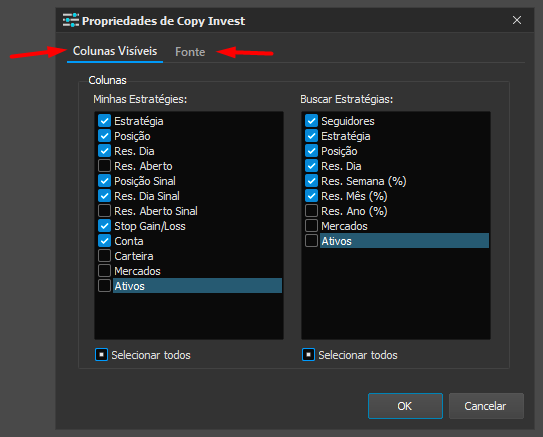
Task: Open the Fonte tab
Action: 190,52
